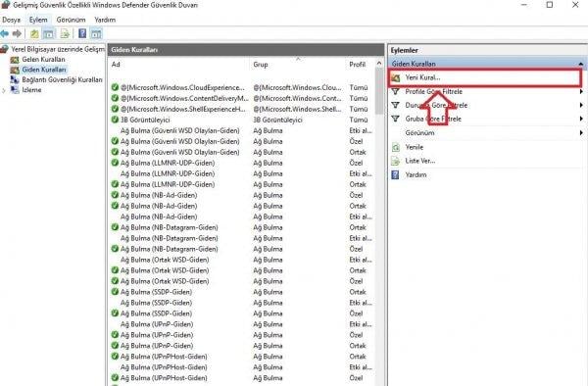The image size is (588, 386).
Task: Select Giden Kuralları in the tree
Action: pyautogui.click(x=44, y=70)
